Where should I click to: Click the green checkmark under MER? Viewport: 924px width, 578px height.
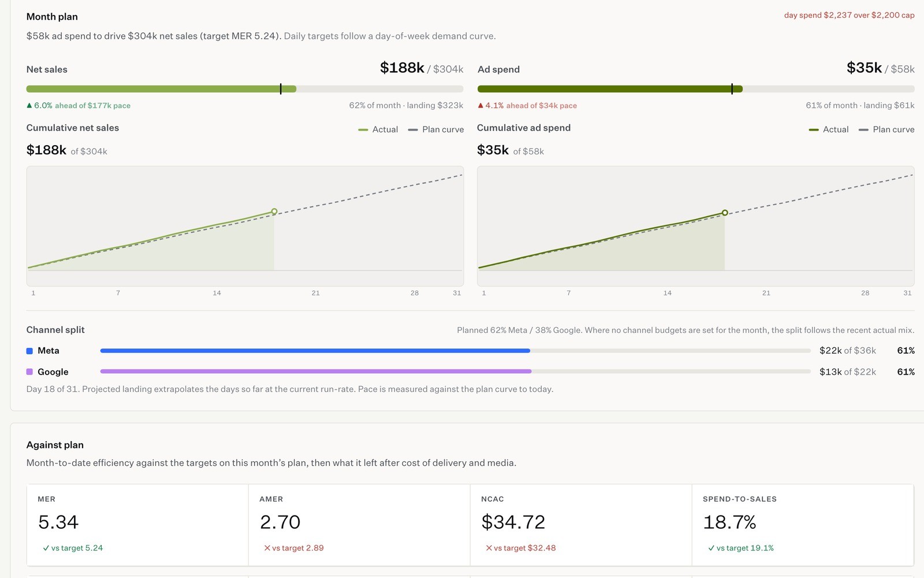tap(46, 548)
